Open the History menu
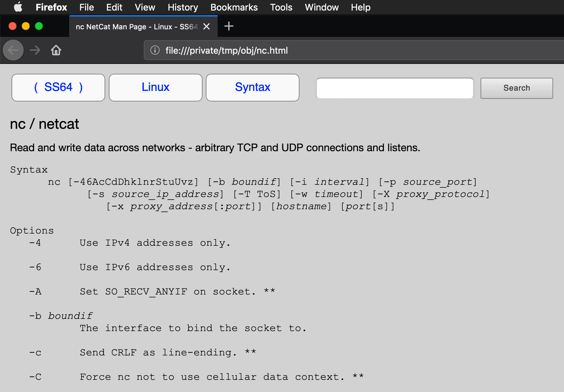This screenshot has height=392, width=564. coord(182,7)
